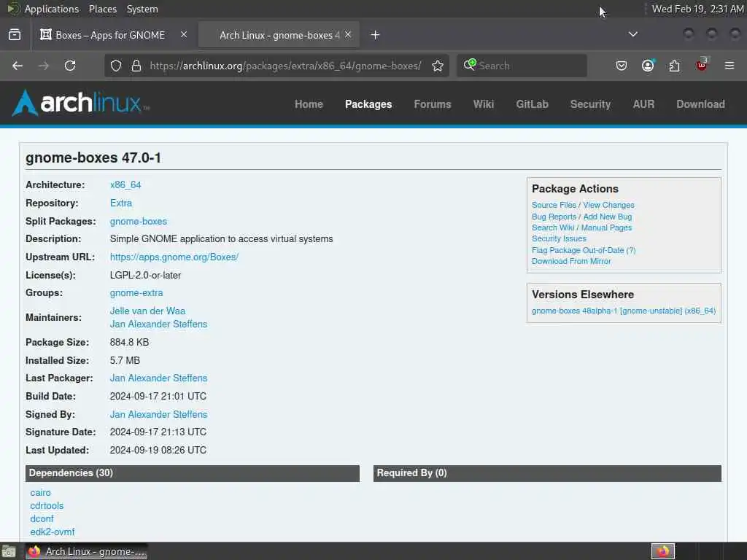Focus the browser Search field
Image resolution: width=747 pixels, height=560 pixels.
pyautogui.click(x=522, y=66)
